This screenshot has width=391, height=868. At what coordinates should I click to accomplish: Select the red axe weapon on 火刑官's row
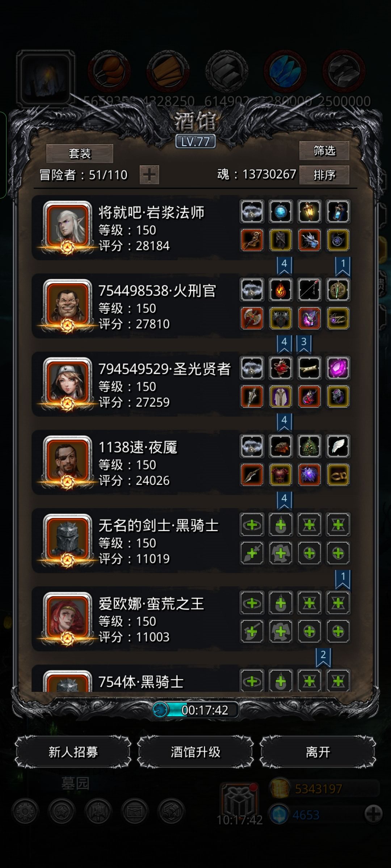(x=252, y=318)
